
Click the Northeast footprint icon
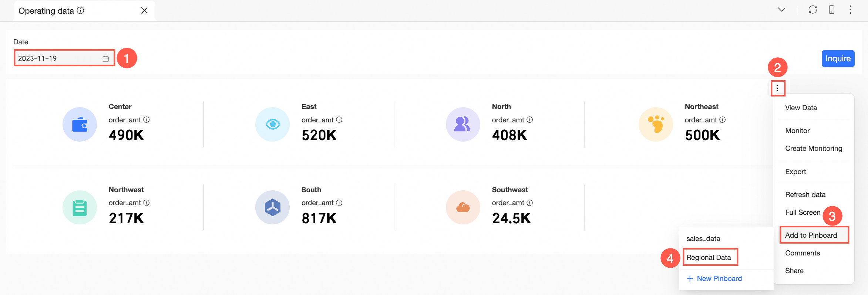[x=656, y=125]
